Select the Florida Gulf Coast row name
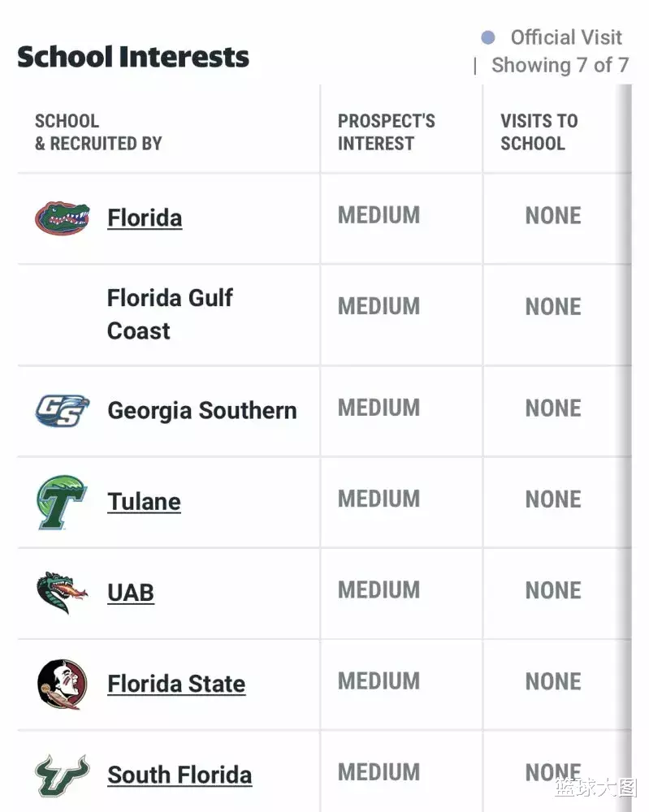 point(170,314)
